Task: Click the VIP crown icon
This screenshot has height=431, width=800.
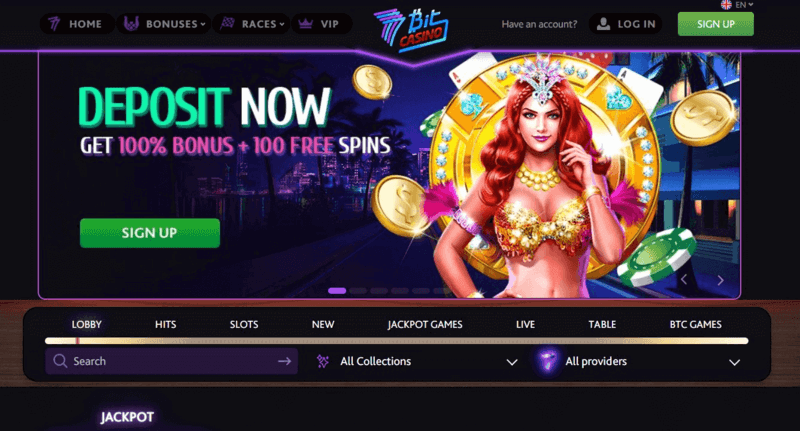Action: pyautogui.click(x=305, y=23)
